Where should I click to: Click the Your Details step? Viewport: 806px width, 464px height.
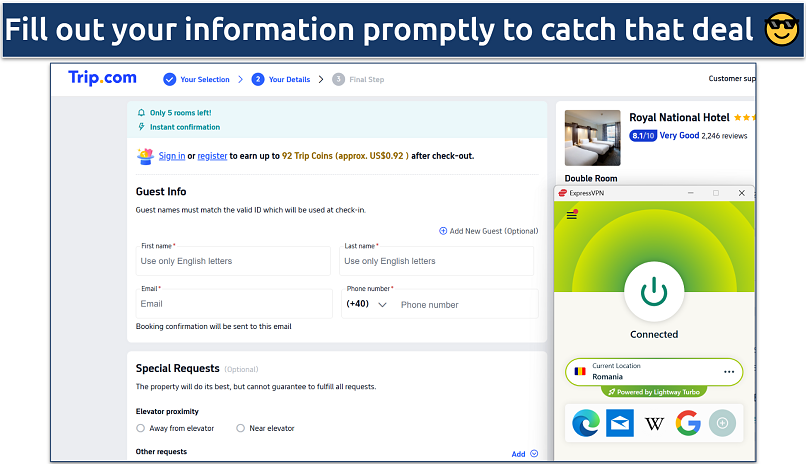pos(283,79)
